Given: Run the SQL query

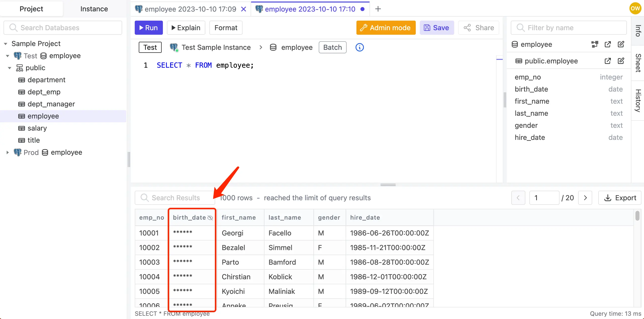Looking at the screenshot, I should pos(148,28).
